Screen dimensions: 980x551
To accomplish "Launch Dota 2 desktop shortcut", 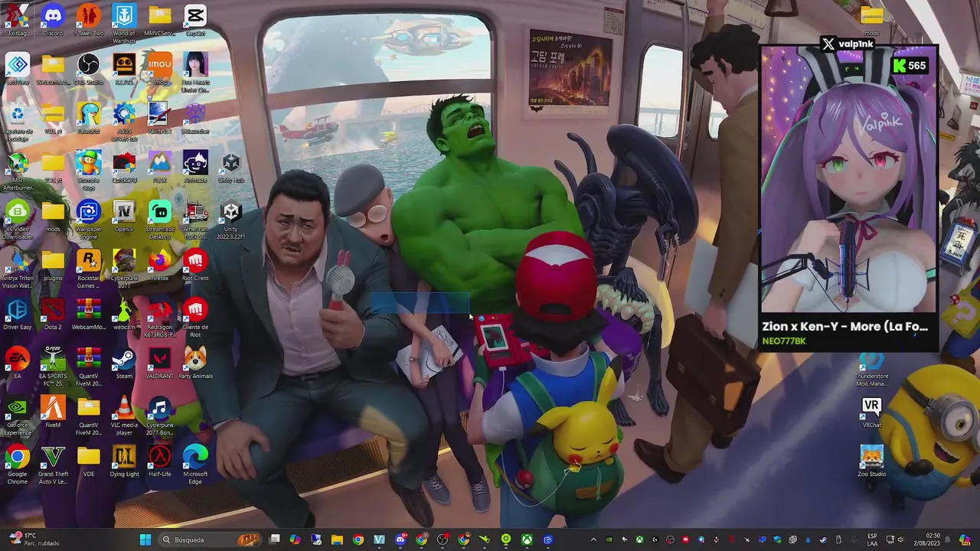I will click(53, 314).
